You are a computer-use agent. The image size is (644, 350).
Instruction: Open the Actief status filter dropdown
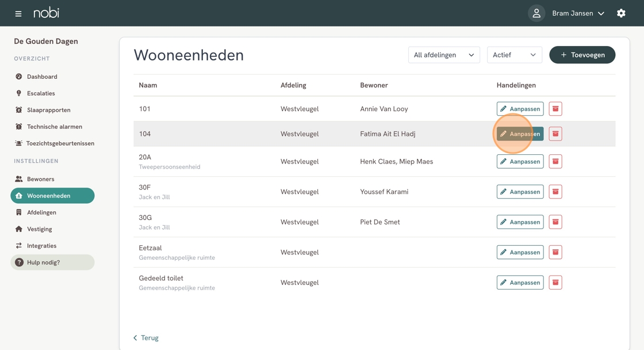pos(514,55)
